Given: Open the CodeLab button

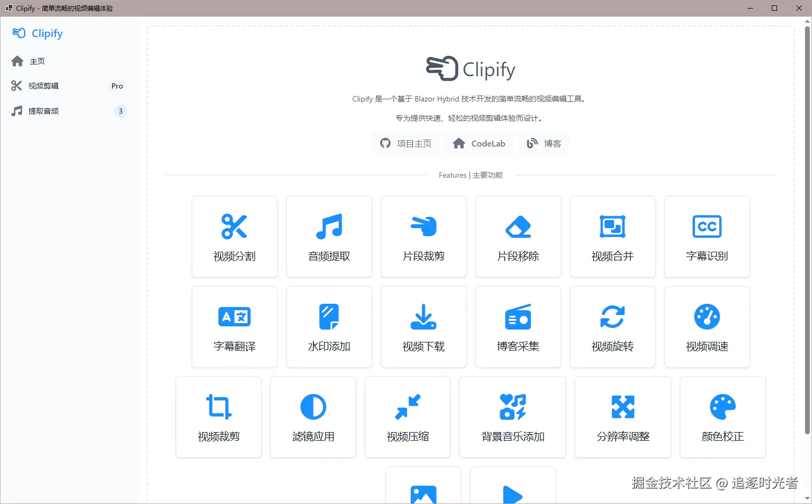Looking at the screenshot, I should click(479, 143).
